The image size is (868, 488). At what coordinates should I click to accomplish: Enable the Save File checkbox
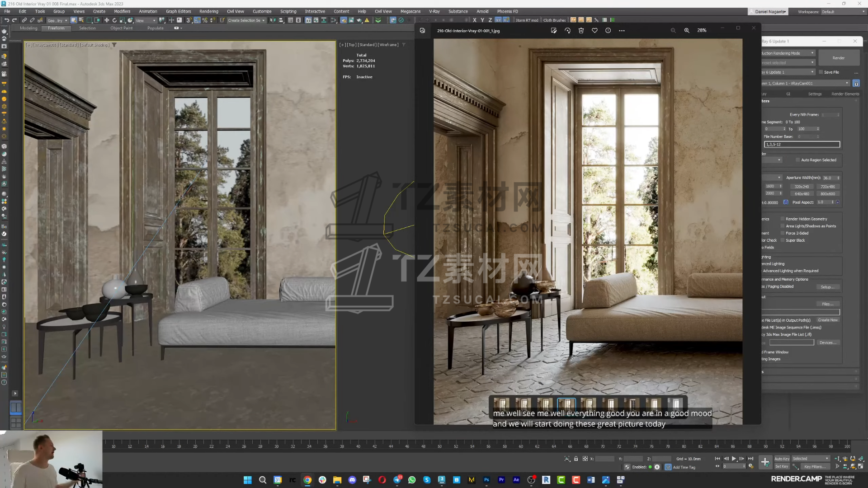pyautogui.click(x=821, y=72)
